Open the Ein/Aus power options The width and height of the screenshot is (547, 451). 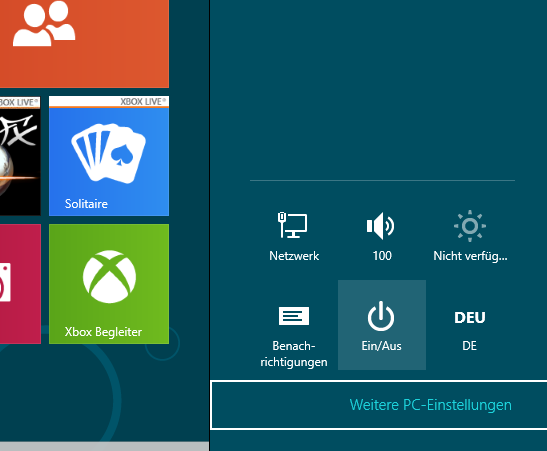click(x=382, y=325)
